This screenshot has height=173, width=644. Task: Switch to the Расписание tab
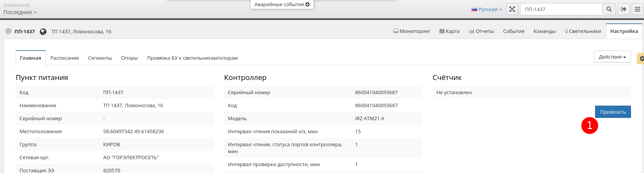(65, 58)
